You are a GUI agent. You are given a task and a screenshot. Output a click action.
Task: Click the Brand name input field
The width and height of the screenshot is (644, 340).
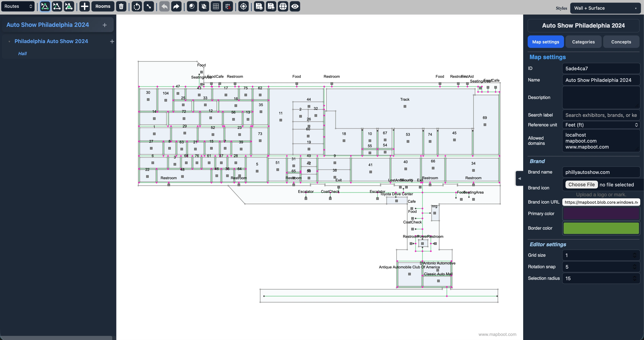tap(601, 172)
